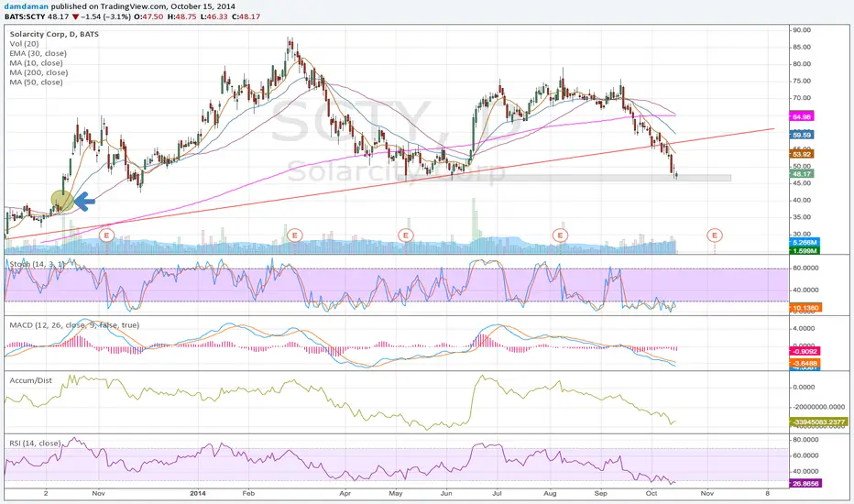Click the H:48.75 high value in header
The width and height of the screenshot is (854, 504).
pos(182,16)
